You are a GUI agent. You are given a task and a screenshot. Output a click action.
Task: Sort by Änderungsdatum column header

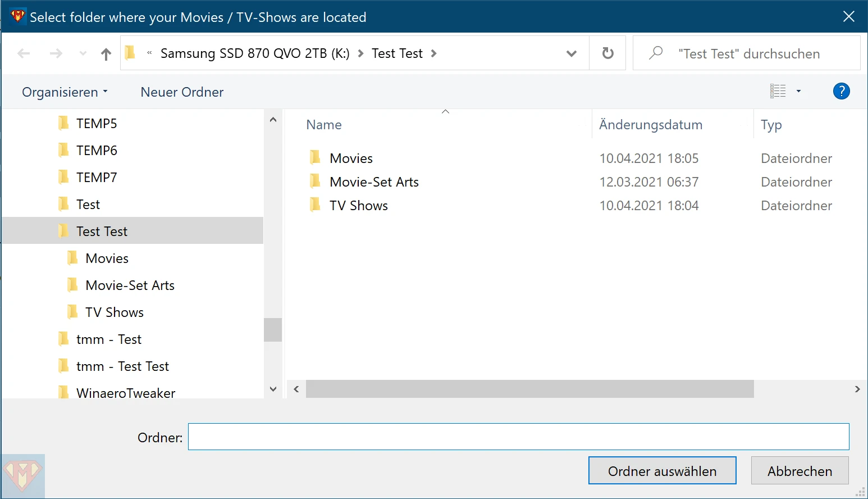pos(650,125)
